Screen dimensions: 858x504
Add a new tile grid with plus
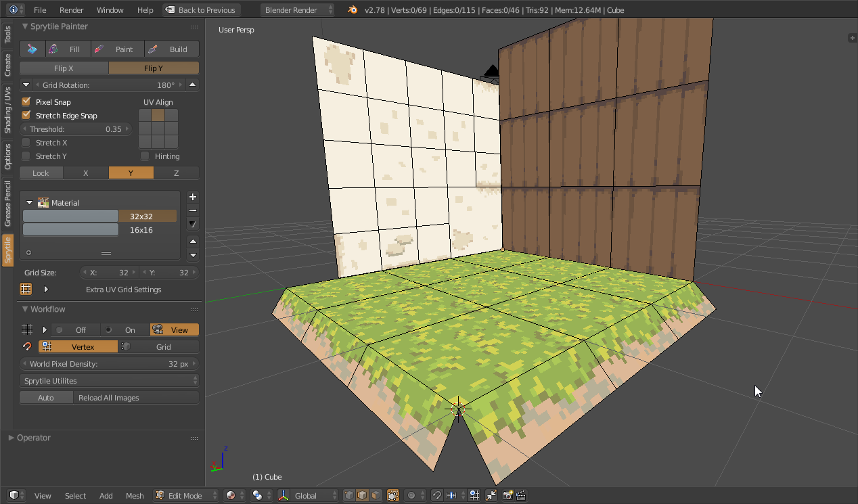click(193, 197)
